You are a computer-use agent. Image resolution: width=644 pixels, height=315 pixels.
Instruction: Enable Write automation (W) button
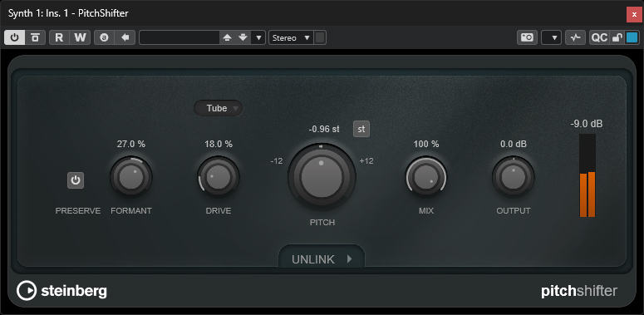point(80,37)
